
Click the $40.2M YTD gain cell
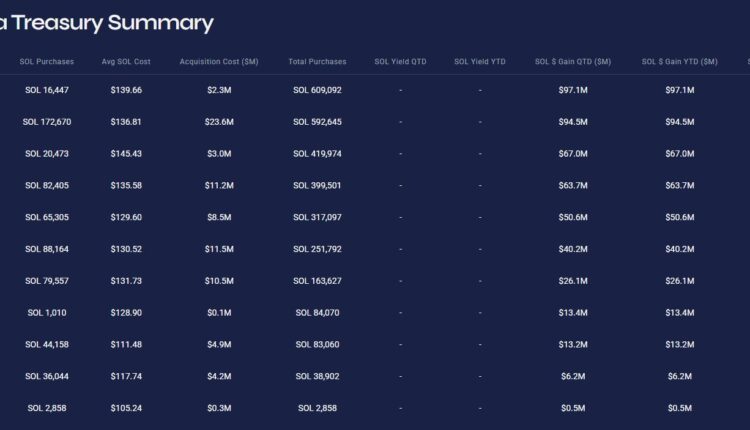click(679, 249)
